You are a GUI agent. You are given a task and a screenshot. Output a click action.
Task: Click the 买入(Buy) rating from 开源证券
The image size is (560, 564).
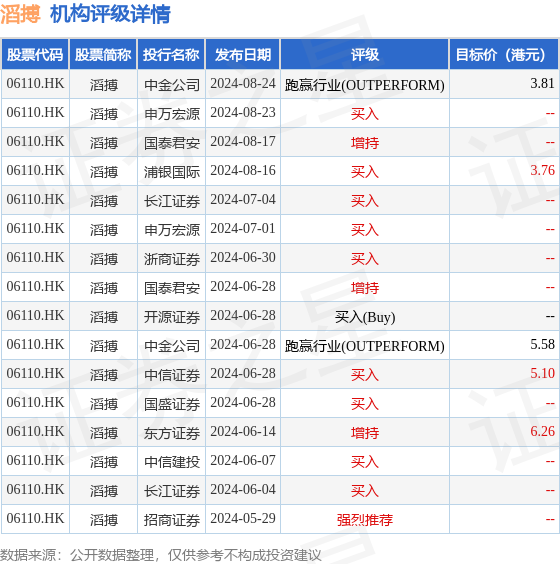[x=365, y=317]
